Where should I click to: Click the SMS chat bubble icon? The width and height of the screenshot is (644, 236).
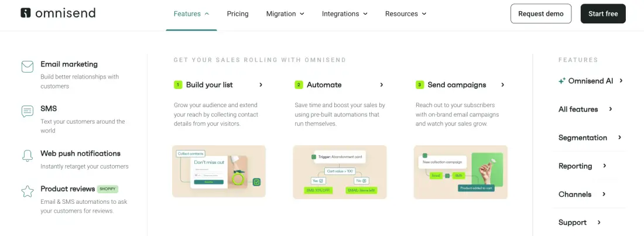(28, 111)
